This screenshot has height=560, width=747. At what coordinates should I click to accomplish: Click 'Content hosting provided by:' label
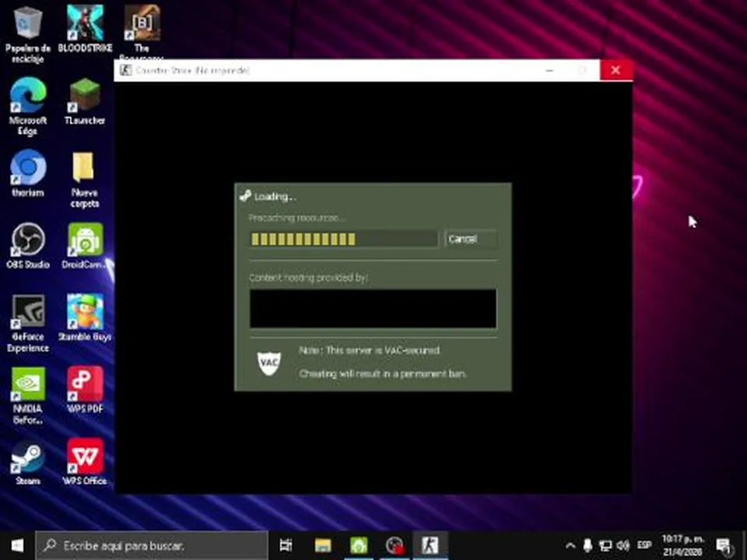click(308, 278)
